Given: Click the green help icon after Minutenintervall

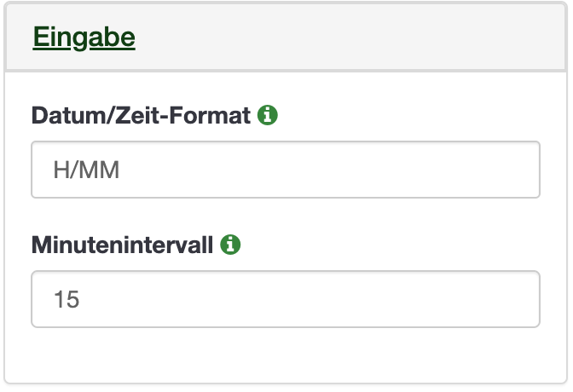Looking at the screenshot, I should [230, 245].
